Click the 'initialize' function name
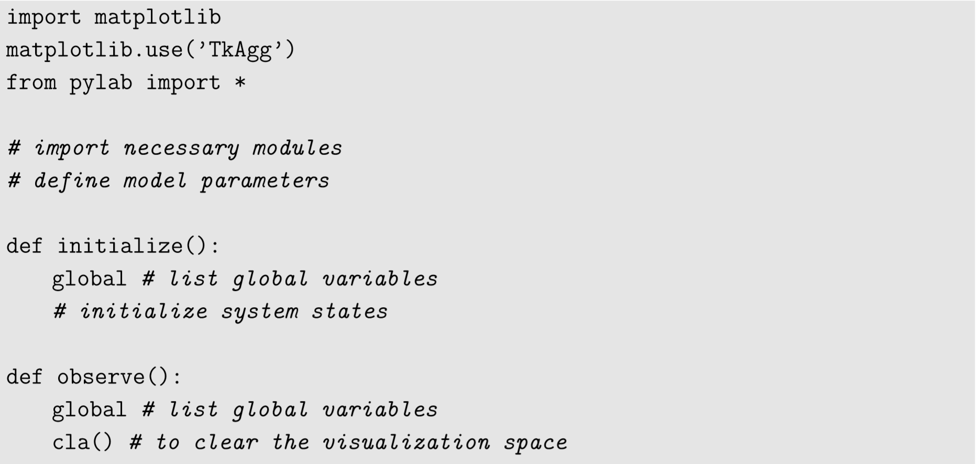980x464 pixels. (x=119, y=246)
